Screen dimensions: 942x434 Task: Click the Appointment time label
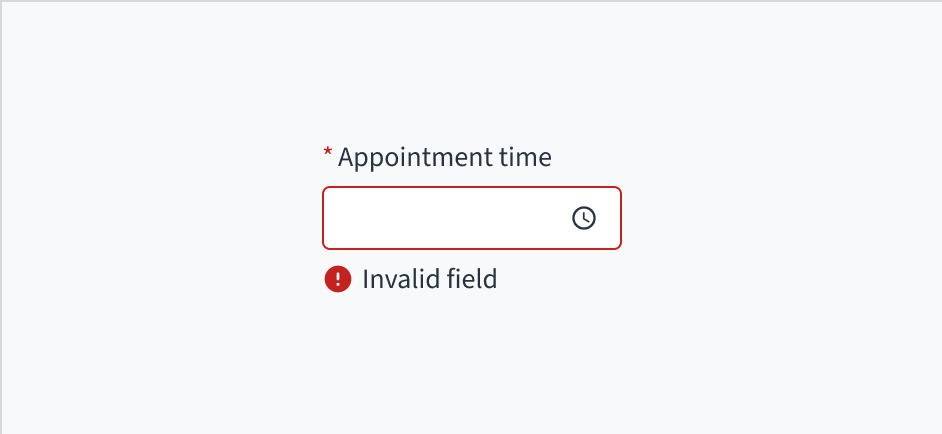coord(444,158)
